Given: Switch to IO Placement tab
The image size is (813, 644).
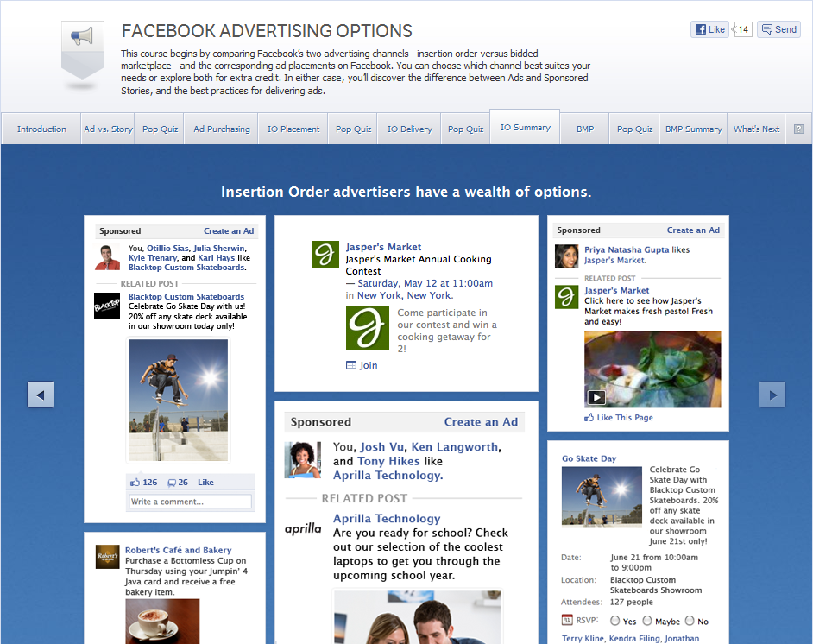Looking at the screenshot, I should click(293, 129).
